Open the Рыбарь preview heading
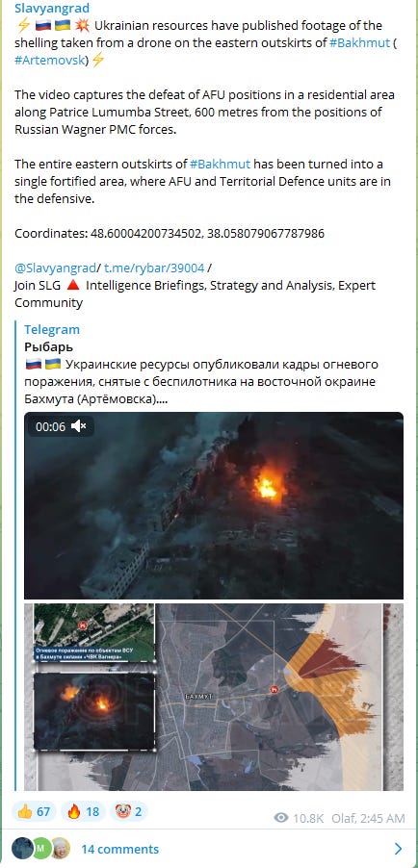 [x=49, y=347]
